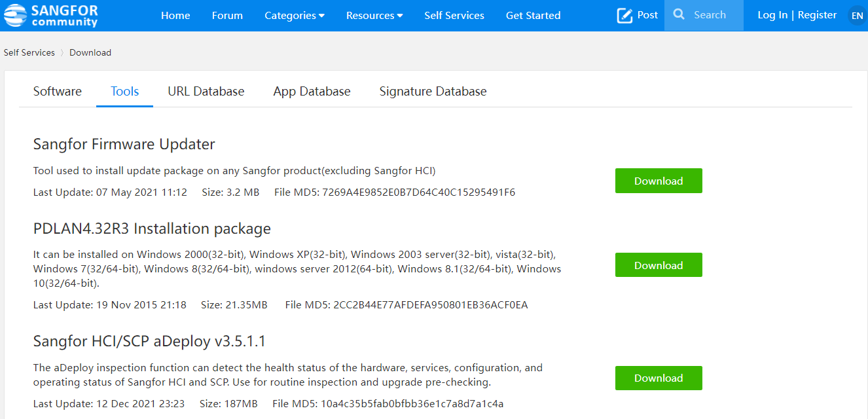The width and height of the screenshot is (868, 419).
Task: Open the Forum page
Action: click(x=227, y=16)
